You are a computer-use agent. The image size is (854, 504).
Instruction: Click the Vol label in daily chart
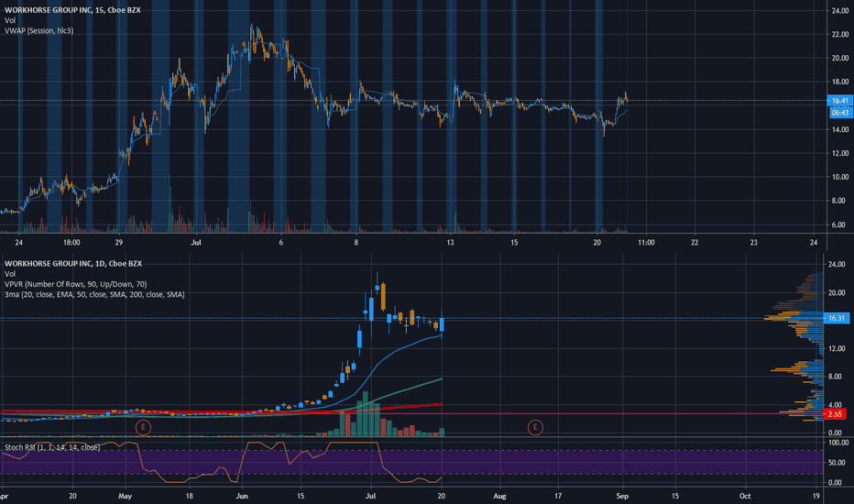[10, 273]
